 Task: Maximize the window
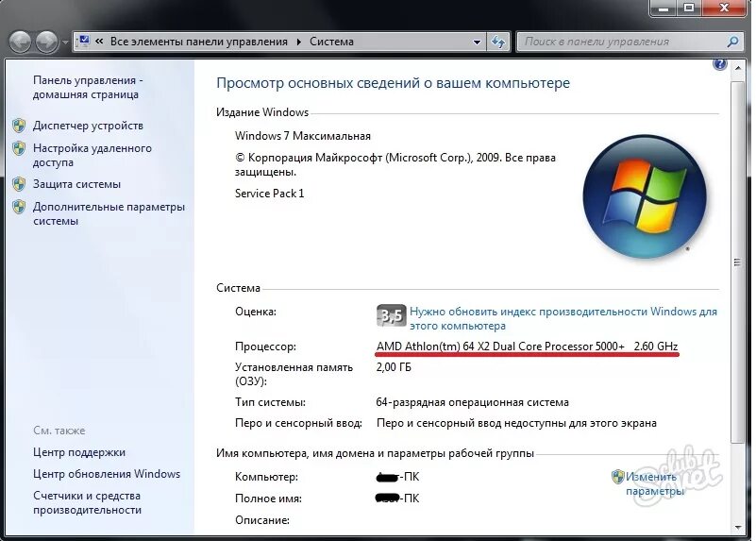click(x=690, y=8)
